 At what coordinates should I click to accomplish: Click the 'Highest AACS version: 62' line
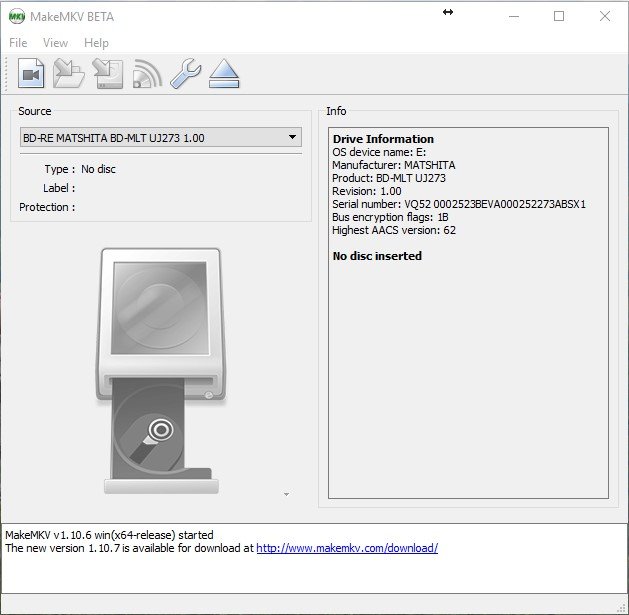[394, 230]
